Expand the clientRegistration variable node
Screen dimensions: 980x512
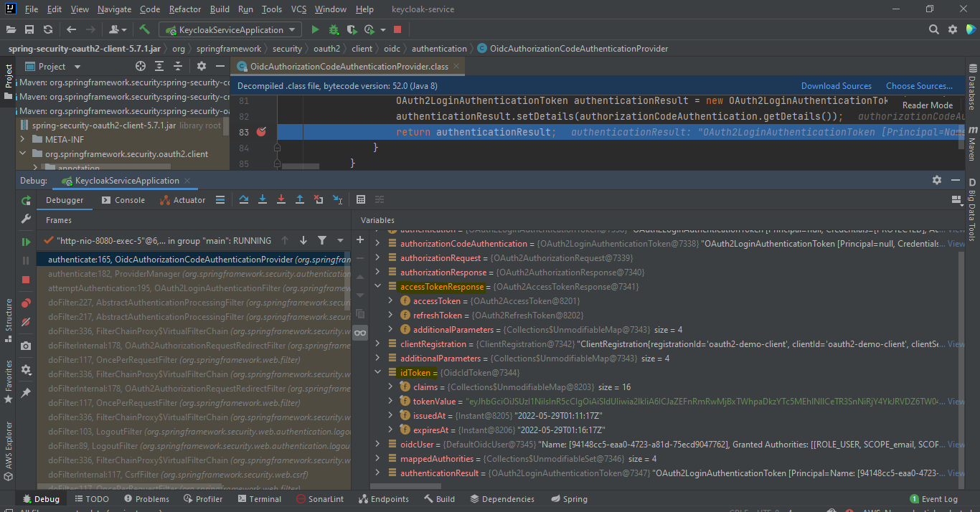[378, 344]
